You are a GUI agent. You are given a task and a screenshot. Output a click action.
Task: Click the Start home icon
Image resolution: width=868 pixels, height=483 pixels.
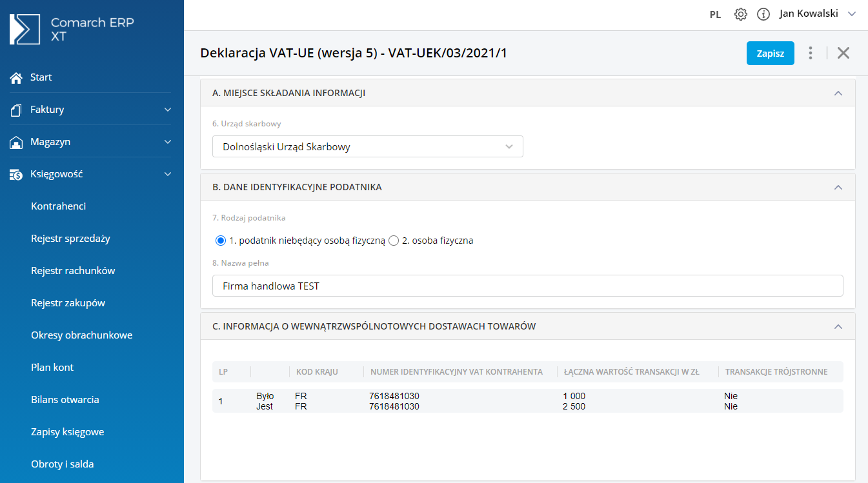pyautogui.click(x=17, y=77)
